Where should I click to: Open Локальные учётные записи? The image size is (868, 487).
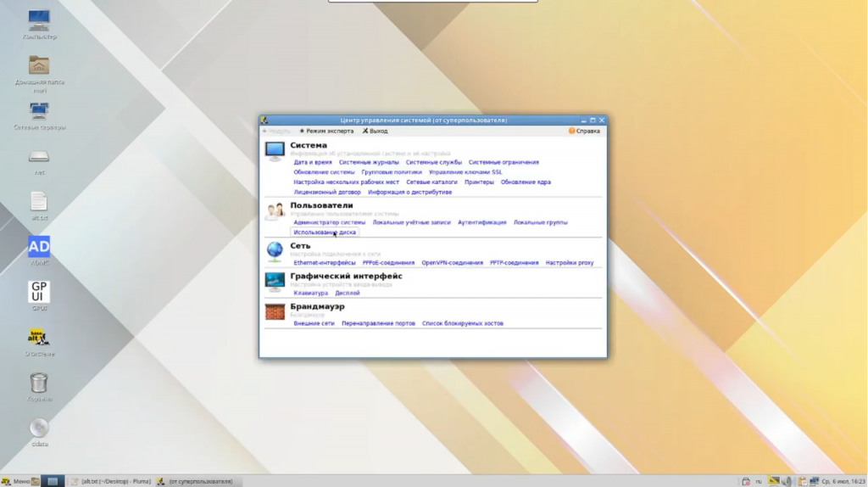point(411,223)
